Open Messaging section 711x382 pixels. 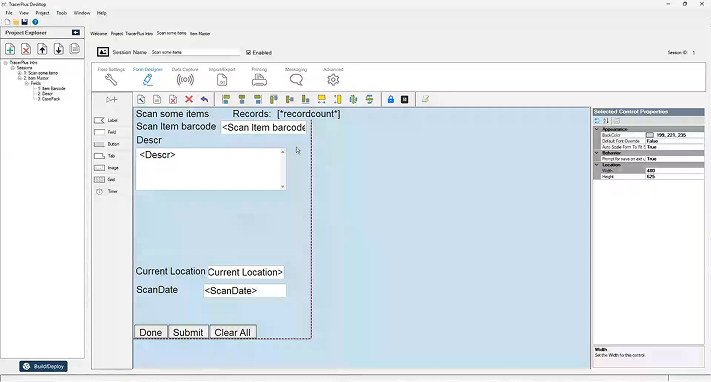[296, 77]
